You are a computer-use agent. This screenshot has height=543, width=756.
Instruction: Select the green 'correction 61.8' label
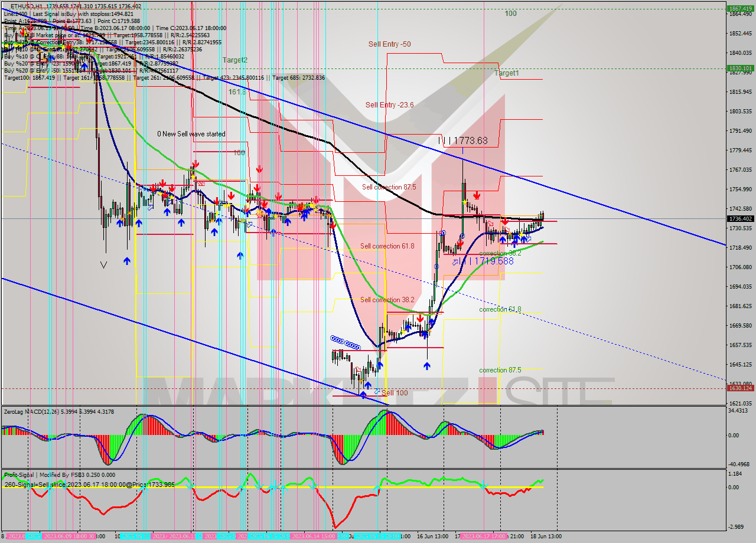tap(500, 309)
